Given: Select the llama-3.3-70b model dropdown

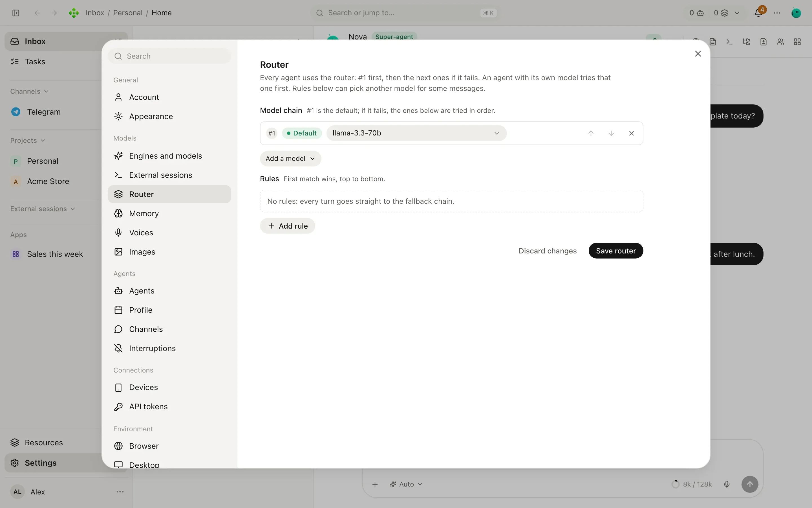Looking at the screenshot, I should tap(416, 133).
